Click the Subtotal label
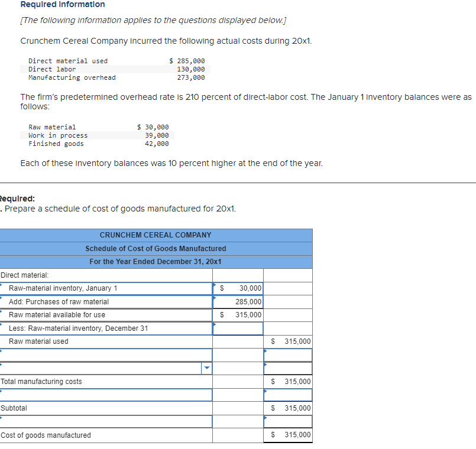Image resolution: width=476 pixels, height=449 pixels. point(14,408)
